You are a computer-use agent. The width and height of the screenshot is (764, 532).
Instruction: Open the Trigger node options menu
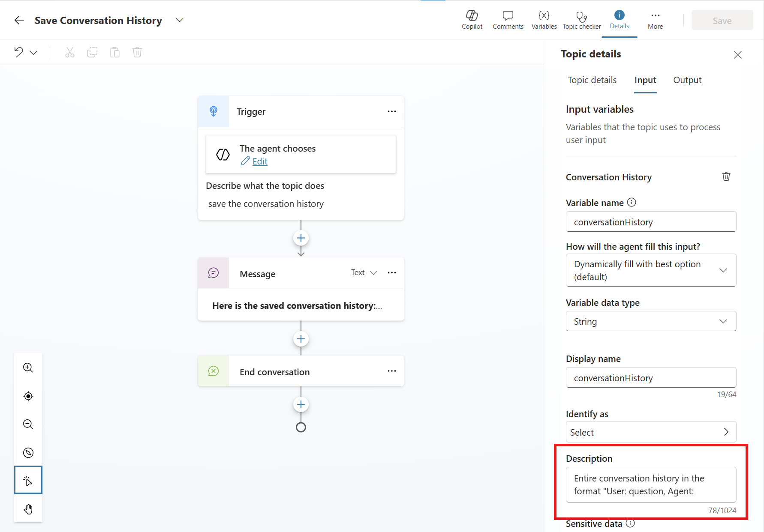point(391,111)
